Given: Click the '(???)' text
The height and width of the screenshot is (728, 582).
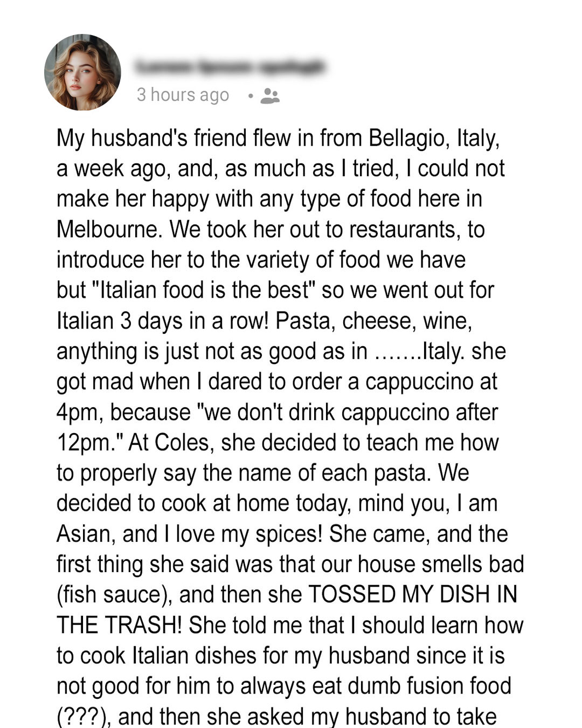Looking at the screenshot, I should (x=84, y=717).
